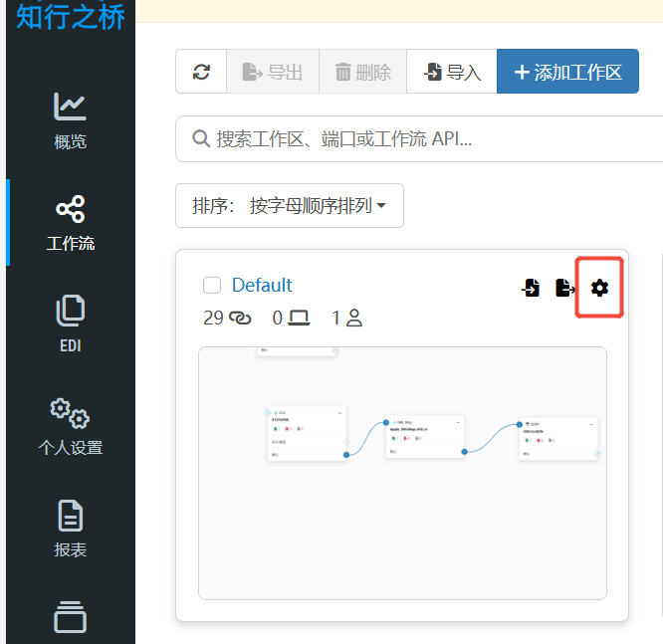Open 报表 reports in sidebar
The height and width of the screenshot is (644, 663).
coord(70,528)
